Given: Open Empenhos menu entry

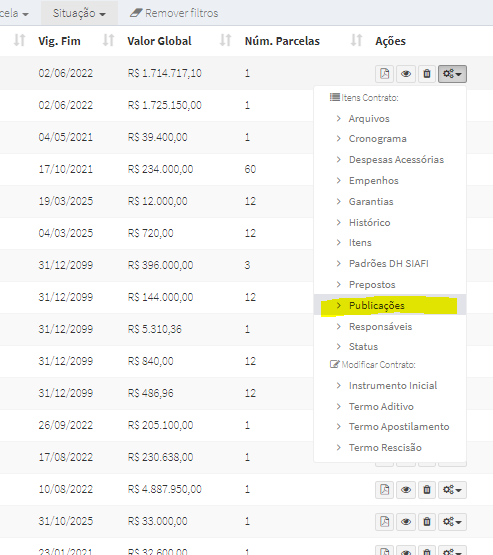Looking at the screenshot, I should click(373, 181).
